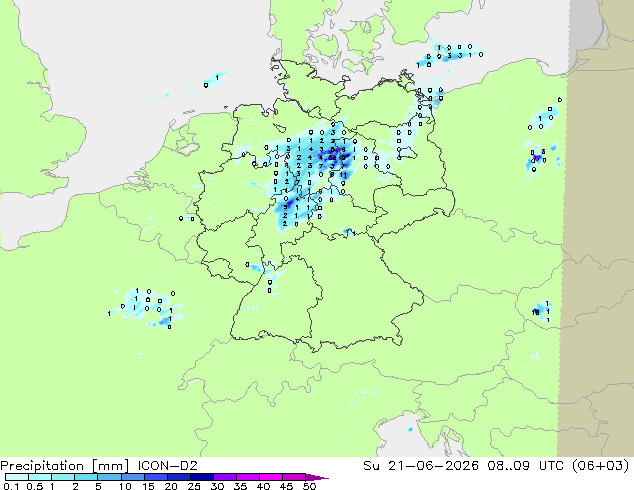This screenshot has height=490, width=634.
Task: Click the '40' legend scale label
Action: 263,486
